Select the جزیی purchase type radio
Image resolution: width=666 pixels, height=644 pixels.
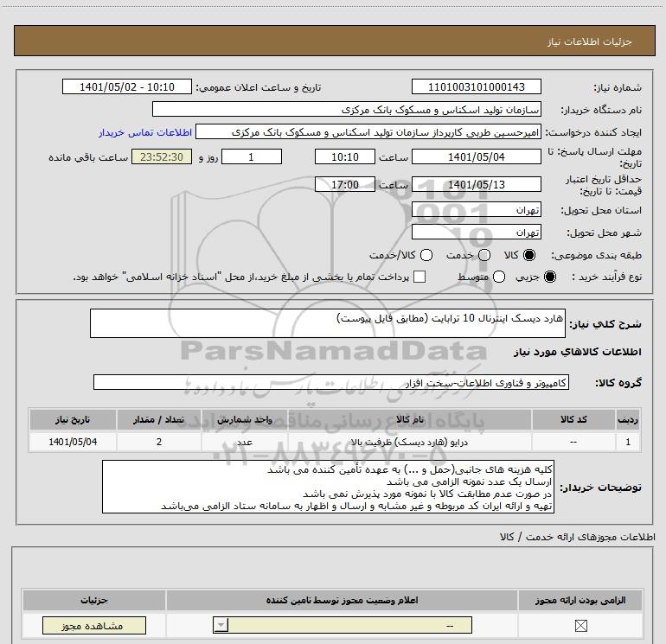550,277
